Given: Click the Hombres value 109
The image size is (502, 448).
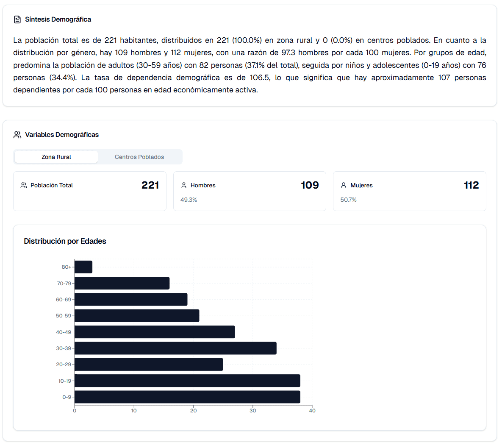Looking at the screenshot, I should pos(310,185).
